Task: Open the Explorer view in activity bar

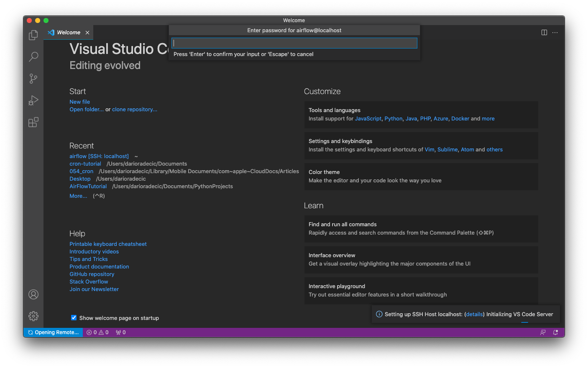Action: coord(33,35)
